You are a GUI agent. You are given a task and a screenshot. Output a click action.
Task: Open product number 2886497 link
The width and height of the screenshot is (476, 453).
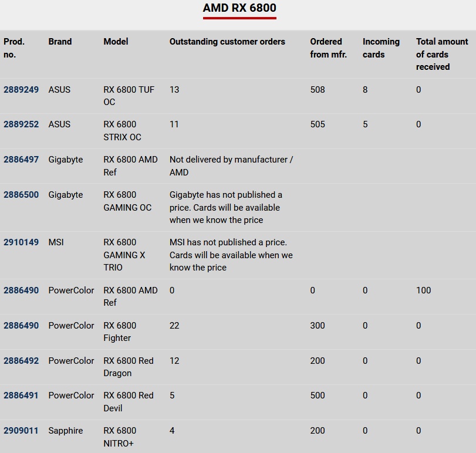(x=21, y=159)
